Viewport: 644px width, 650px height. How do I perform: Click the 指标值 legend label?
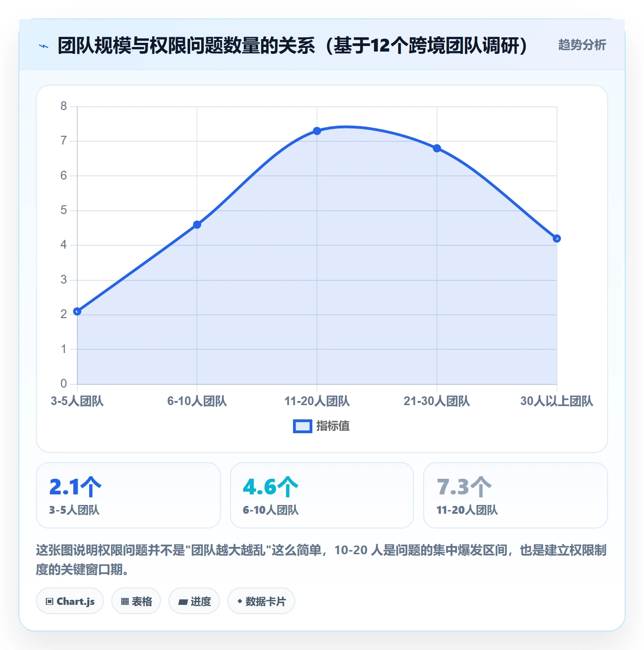click(333, 426)
